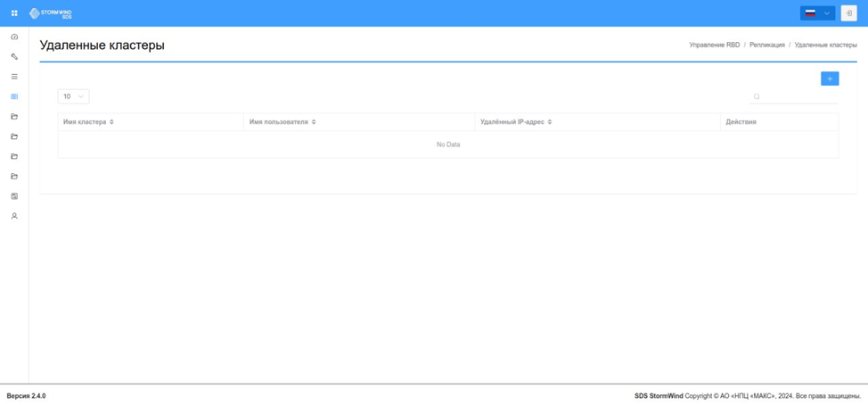868x405 pixels.
Task: Click the table search input field
Action: (x=794, y=96)
